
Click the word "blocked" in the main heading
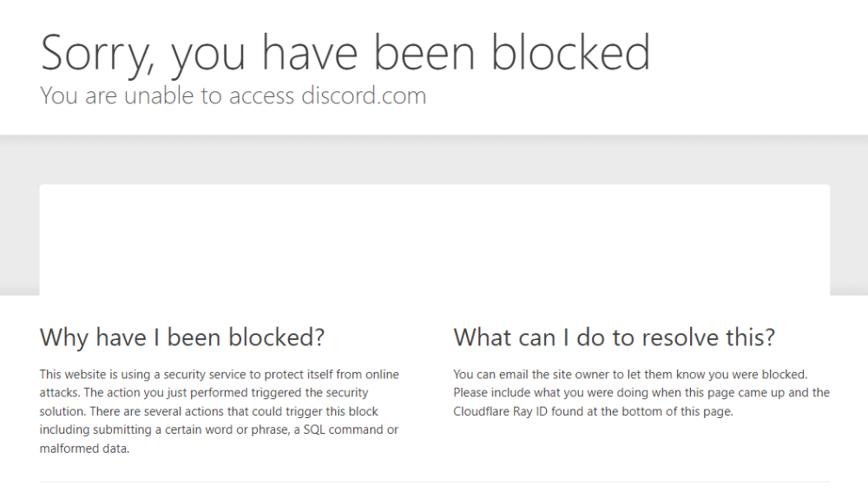coord(571,52)
